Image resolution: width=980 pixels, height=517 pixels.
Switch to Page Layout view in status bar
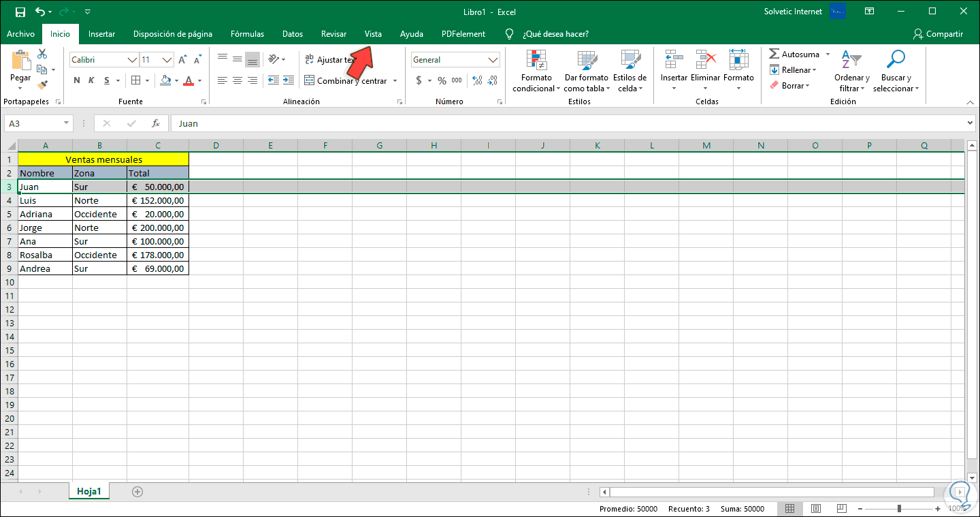(x=815, y=508)
